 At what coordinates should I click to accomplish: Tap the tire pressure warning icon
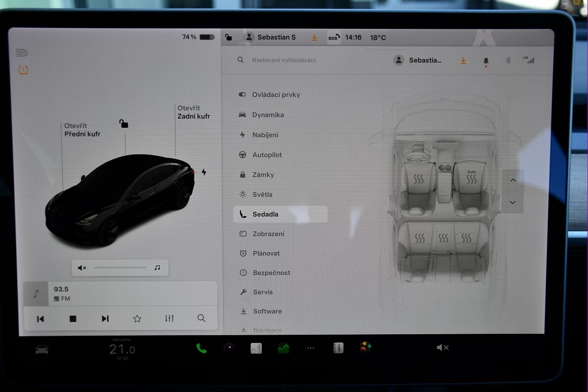(x=23, y=70)
